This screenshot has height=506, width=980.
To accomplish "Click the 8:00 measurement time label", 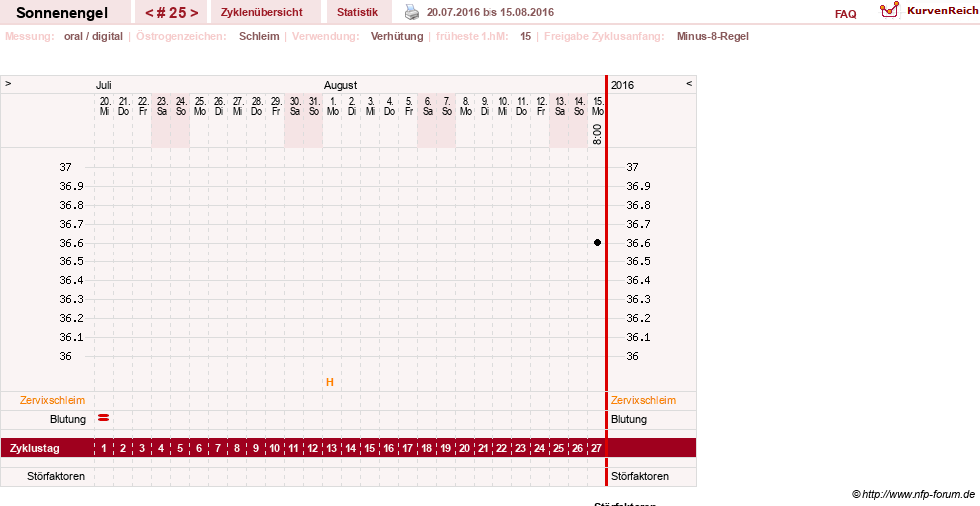I will pos(597,134).
